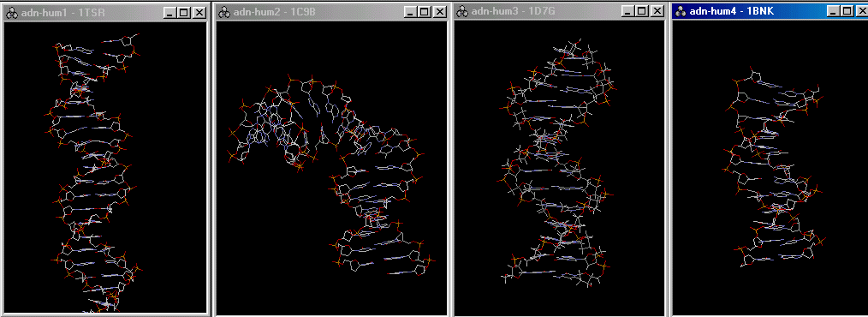Click the molecule icon in adn-hum2 title bar
868x317 pixels.
[x=224, y=12]
